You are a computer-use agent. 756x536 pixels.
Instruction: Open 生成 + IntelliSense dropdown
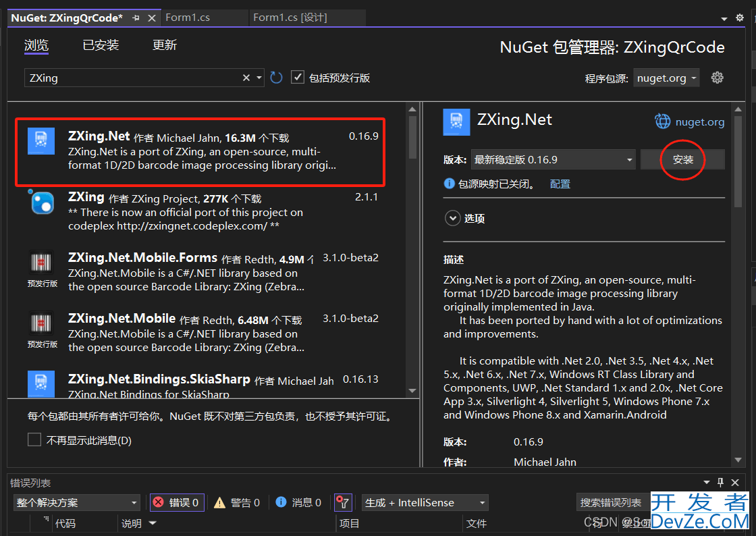(425, 503)
